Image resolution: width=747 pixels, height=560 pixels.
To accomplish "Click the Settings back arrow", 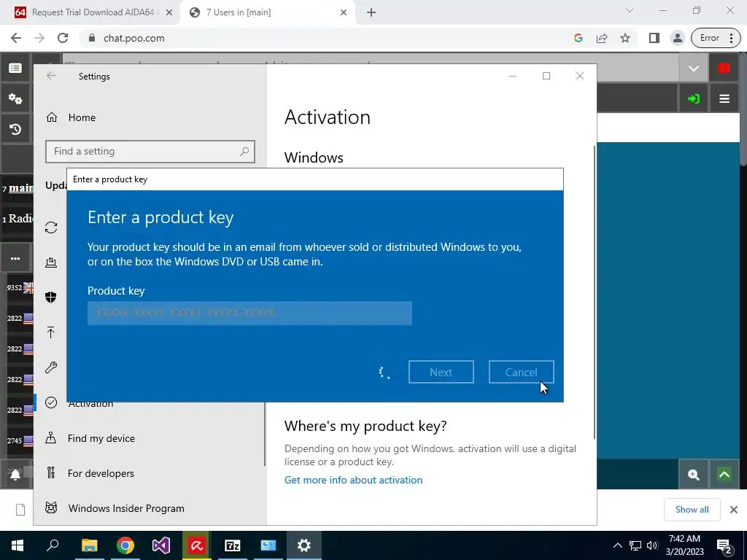I will point(51,76).
